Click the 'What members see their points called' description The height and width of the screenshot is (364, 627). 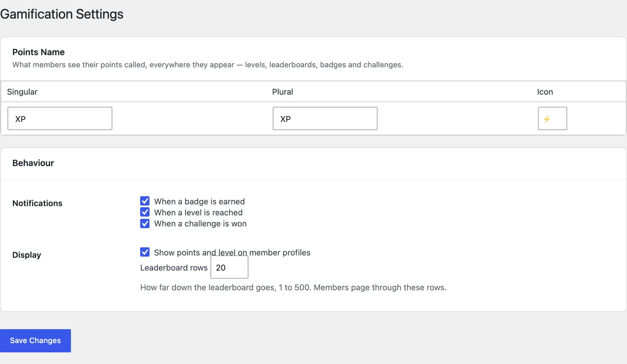click(x=208, y=65)
